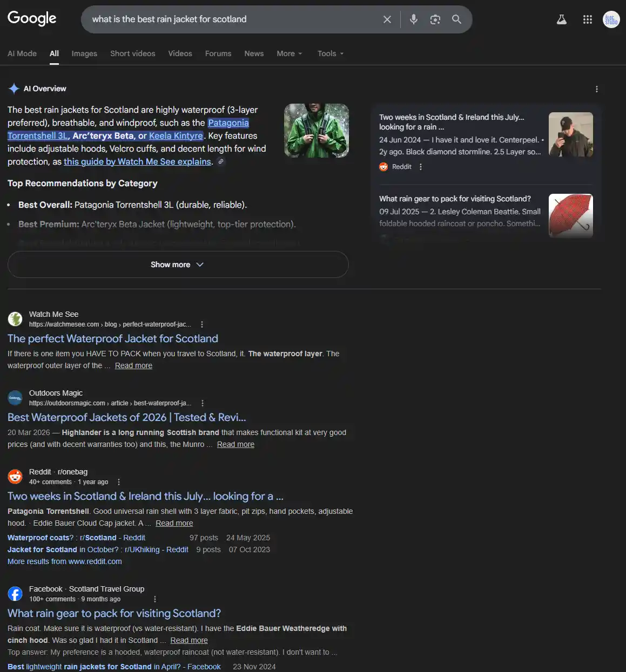Click inside the Google search box
The height and width of the screenshot is (672, 626).
(227, 19)
